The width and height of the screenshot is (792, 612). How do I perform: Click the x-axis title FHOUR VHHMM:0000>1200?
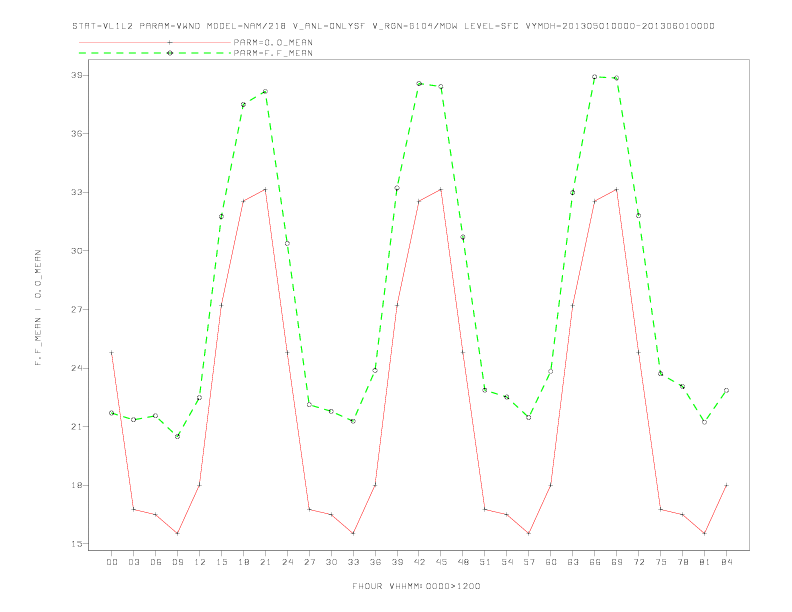click(x=416, y=586)
